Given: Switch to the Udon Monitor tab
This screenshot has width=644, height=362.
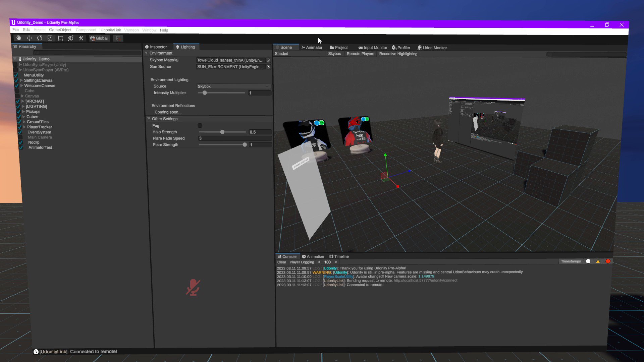Looking at the screenshot, I should (x=432, y=48).
